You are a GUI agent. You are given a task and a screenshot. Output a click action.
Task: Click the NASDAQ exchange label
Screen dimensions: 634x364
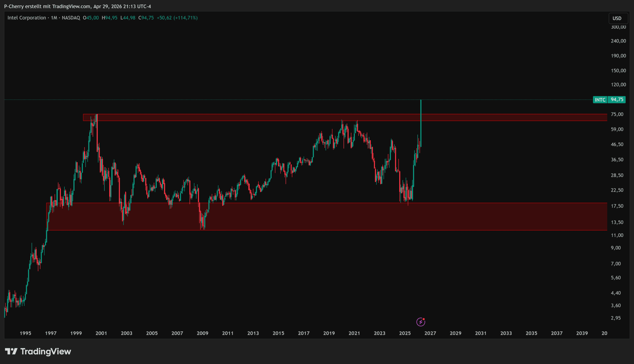[71, 18]
